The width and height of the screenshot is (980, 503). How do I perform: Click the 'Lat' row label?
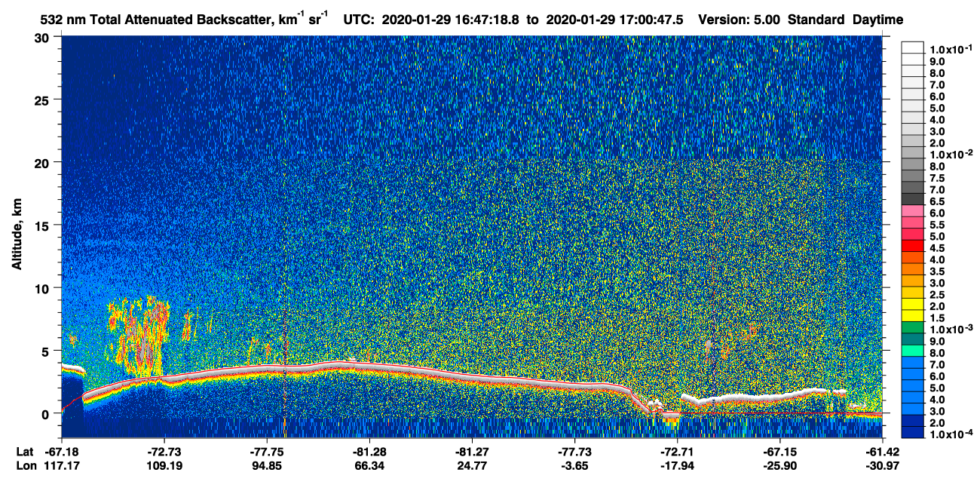point(25,451)
